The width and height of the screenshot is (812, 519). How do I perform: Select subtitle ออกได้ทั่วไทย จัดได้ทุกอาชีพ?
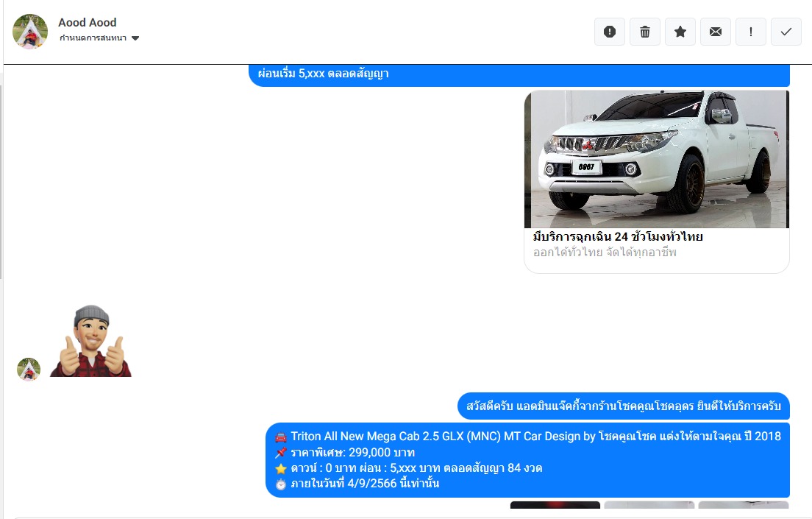605,253
